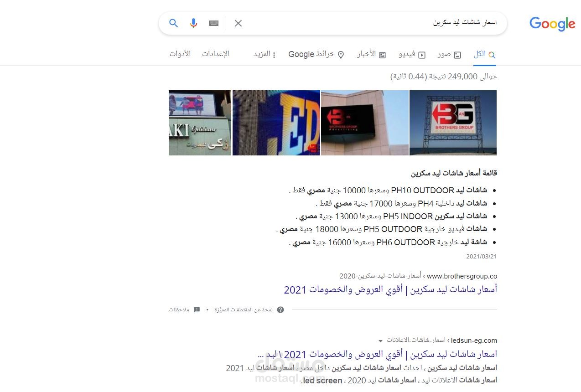
Task: Click the date 2021/03/21 text
Action: (x=482, y=257)
